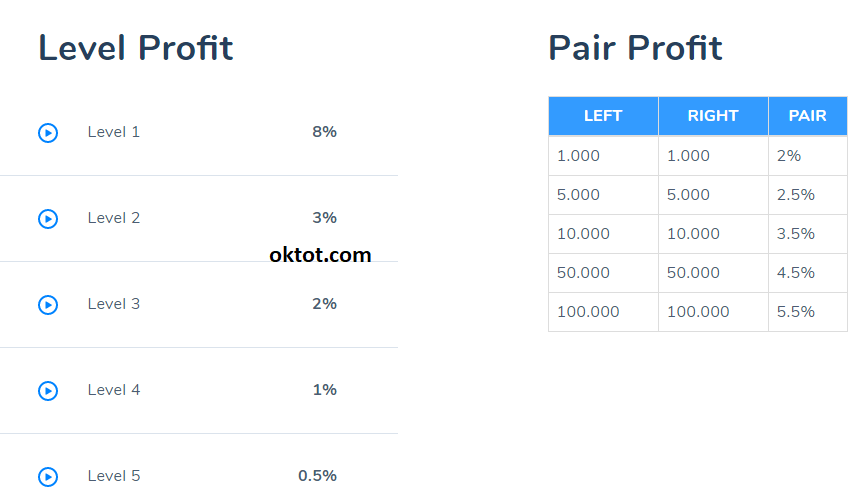The image size is (860, 504).
Task: Click the play icon beside Level 5
Action: [48, 477]
